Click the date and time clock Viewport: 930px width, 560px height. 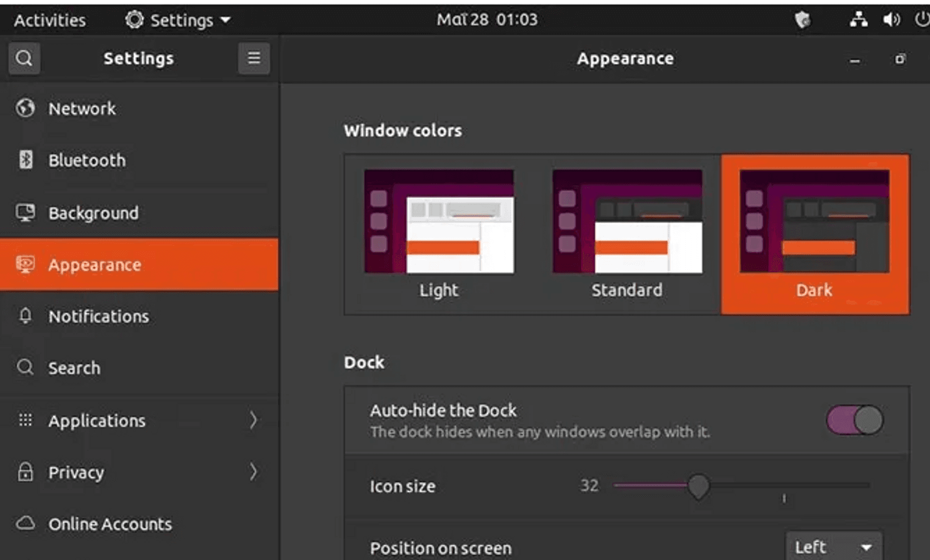point(487,20)
